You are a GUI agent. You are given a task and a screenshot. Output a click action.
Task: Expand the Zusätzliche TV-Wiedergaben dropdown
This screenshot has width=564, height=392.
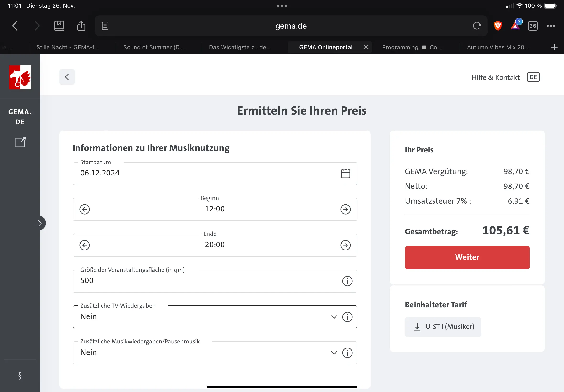pyautogui.click(x=334, y=317)
